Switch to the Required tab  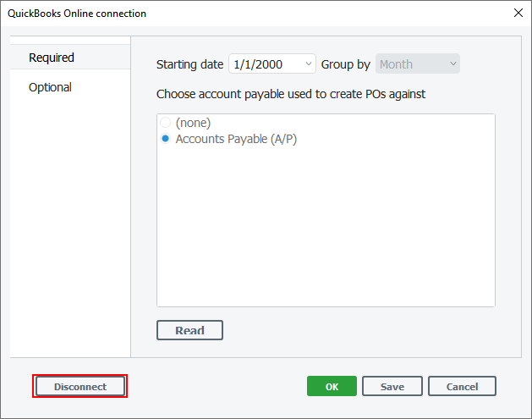click(x=52, y=58)
